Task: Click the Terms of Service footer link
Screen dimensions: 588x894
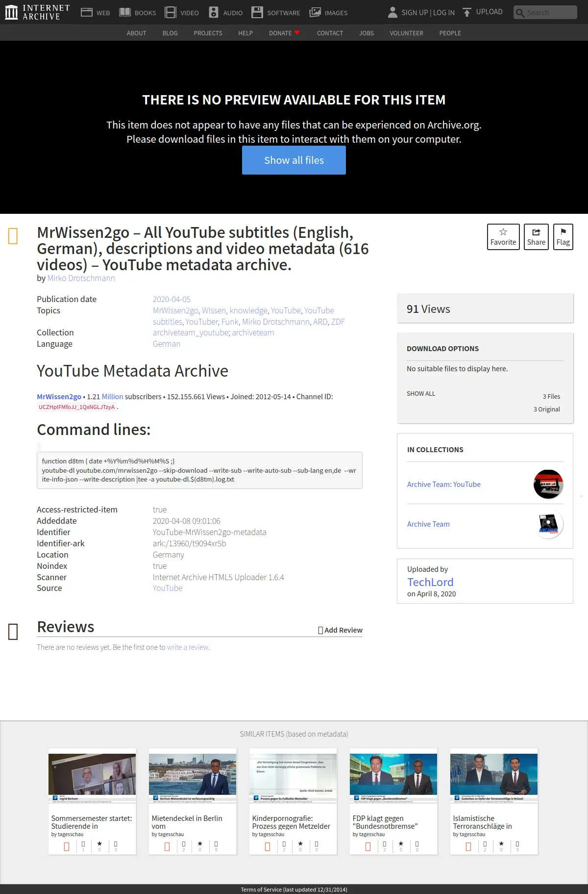Action: click(294, 889)
